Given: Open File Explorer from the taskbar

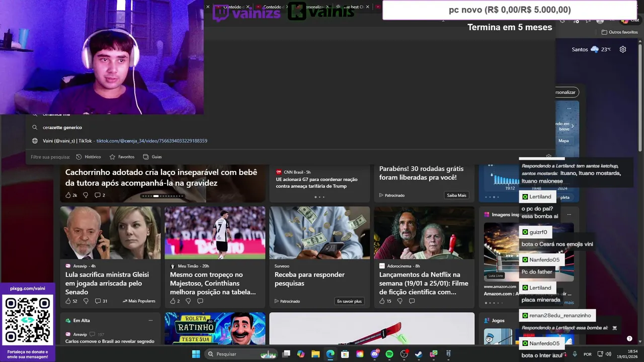Looking at the screenshot, I should coord(315,354).
